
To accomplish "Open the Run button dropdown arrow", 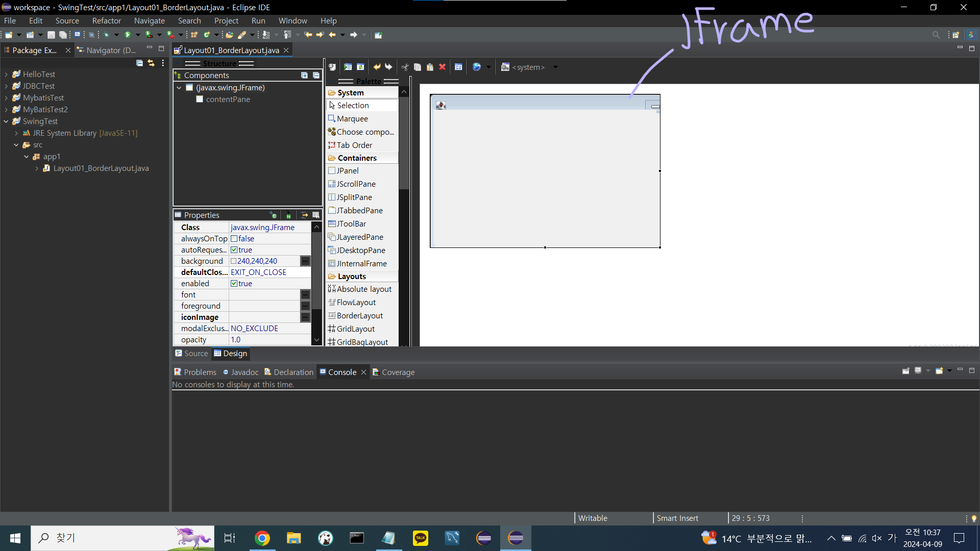I will click(x=138, y=35).
